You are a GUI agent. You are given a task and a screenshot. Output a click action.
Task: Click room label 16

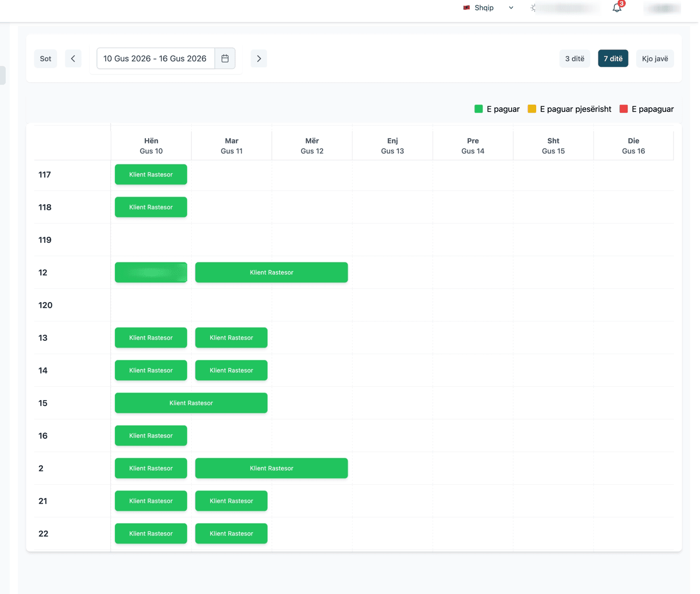point(43,436)
